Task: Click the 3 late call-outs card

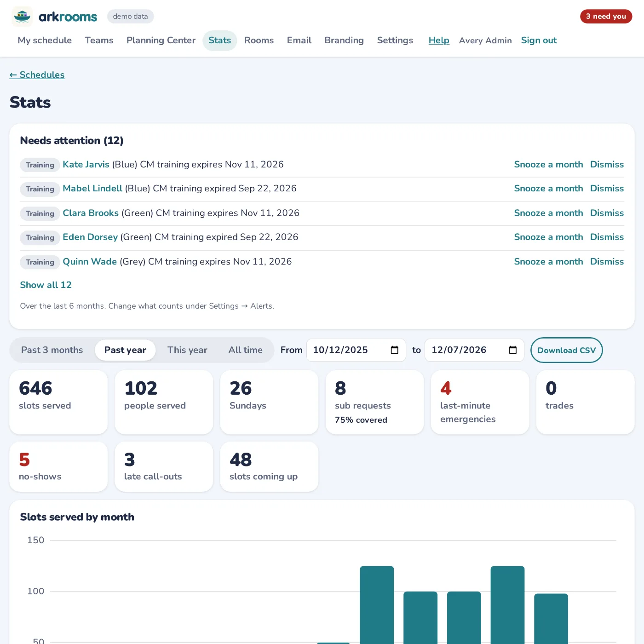Action: click(164, 466)
